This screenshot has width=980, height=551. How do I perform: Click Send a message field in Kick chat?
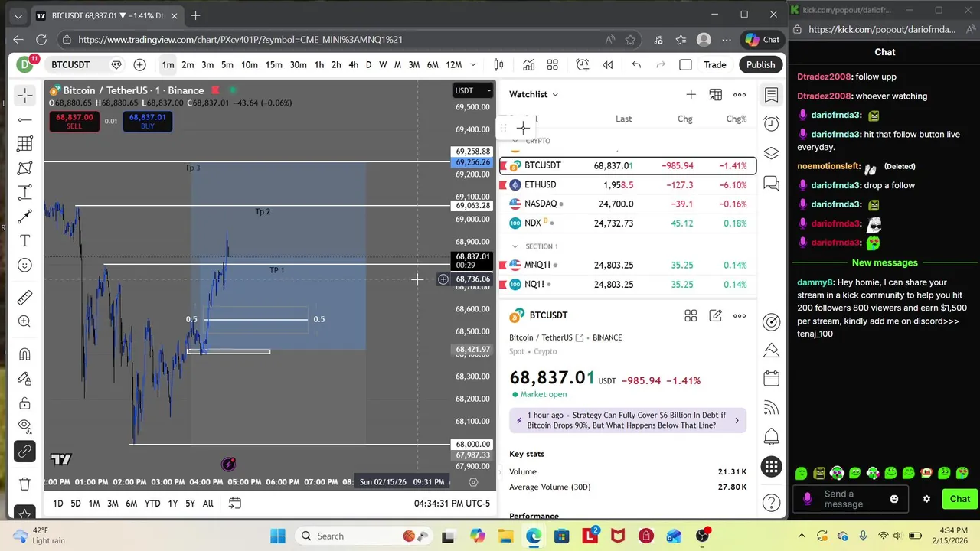[850, 499]
